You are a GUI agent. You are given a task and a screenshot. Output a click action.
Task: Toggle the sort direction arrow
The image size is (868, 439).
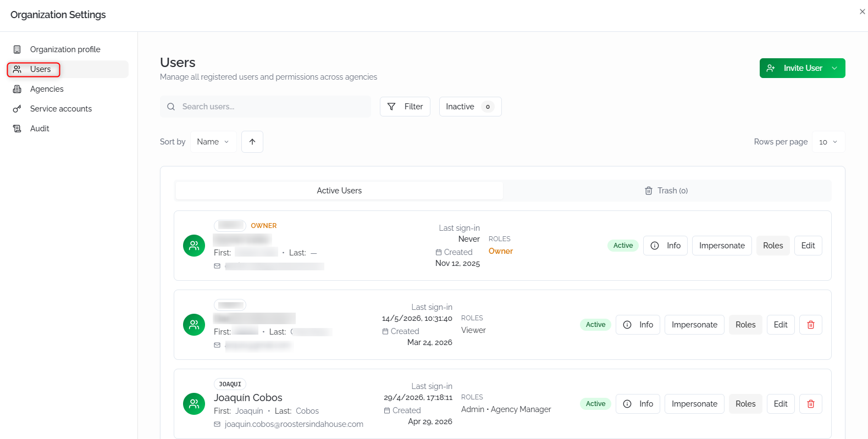tap(252, 142)
